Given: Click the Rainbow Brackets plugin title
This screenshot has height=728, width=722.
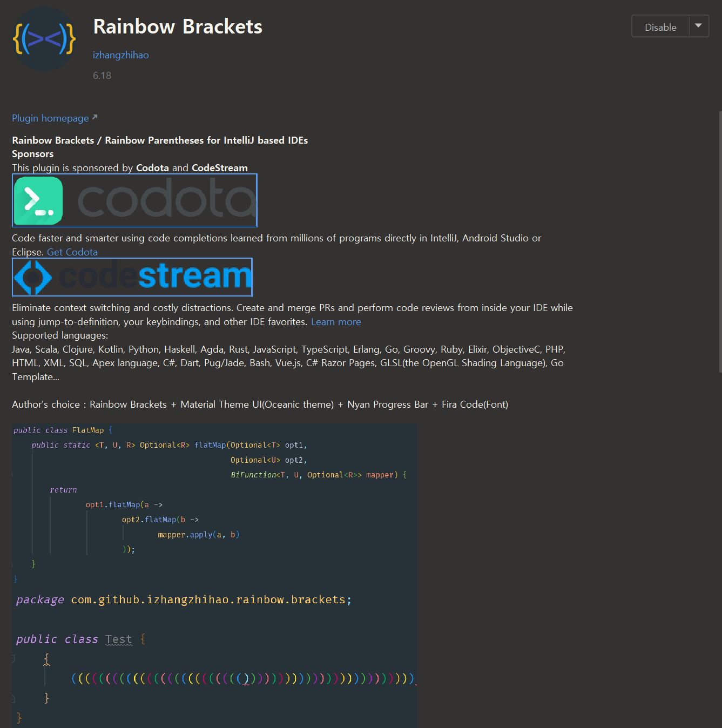Looking at the screenshot, I should (178, 26).
